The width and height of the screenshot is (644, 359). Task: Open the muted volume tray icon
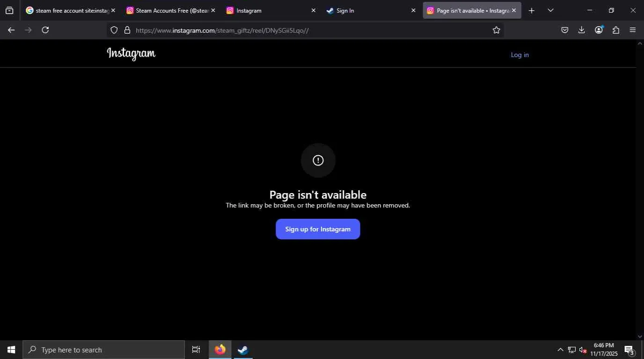click(583, 350)
